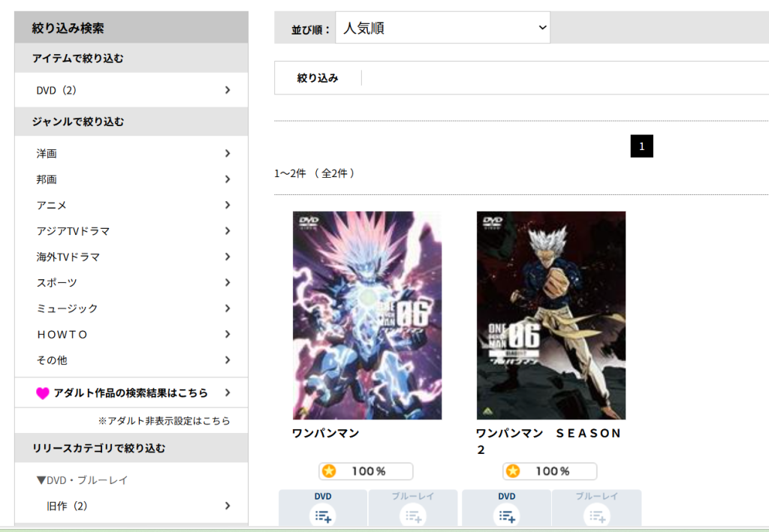Open the ワンパンマン ＳＥＡＳＯＮ ２ title link
769x532 pixels.
pos(549,441)
